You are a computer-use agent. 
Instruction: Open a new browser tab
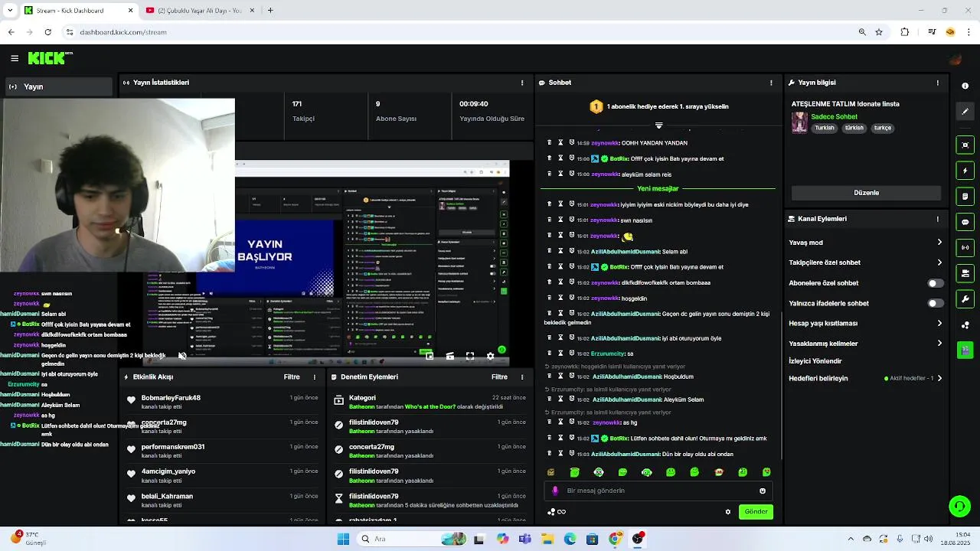click(270, 11)
